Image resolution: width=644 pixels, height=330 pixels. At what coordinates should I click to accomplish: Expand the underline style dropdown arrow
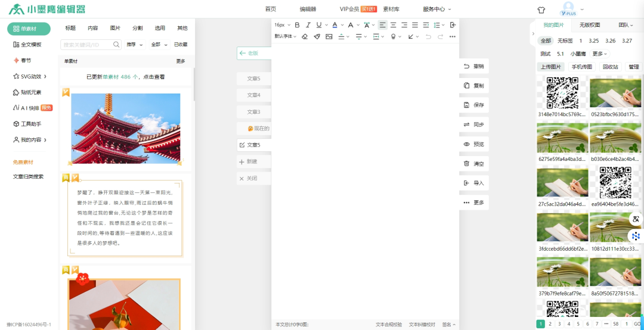point(327,25)
